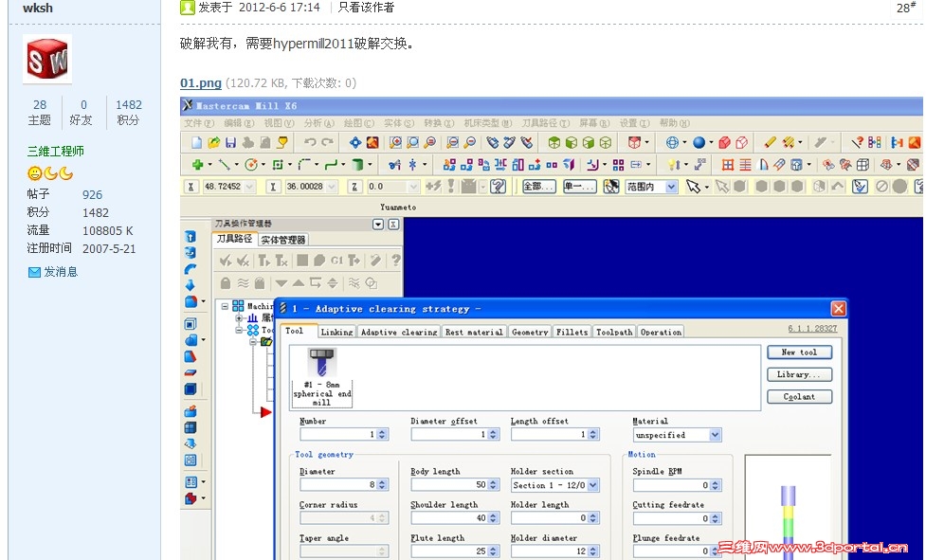Screen dimensions: 926x560
Task: Click the wireframe globe icon
Action: pos(672,142)
